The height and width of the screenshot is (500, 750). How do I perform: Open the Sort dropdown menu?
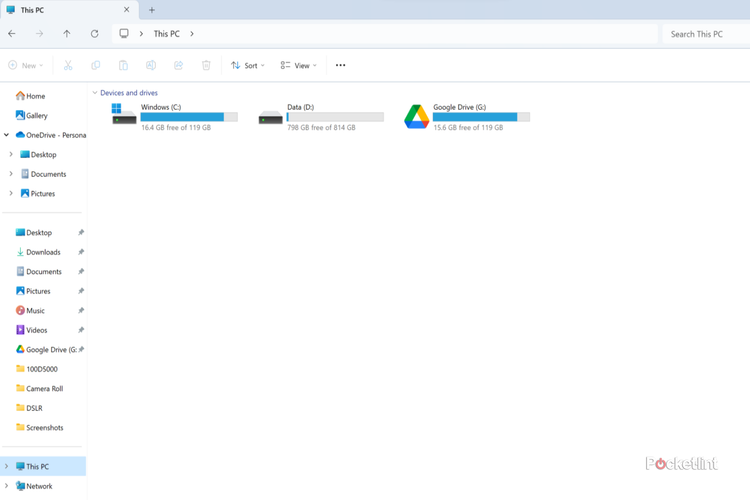[247, 65]
